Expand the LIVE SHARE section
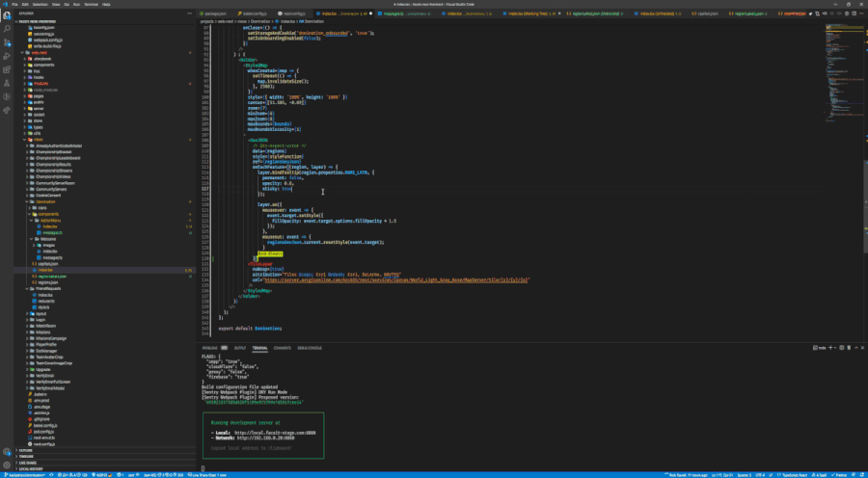 pos(27,463)
